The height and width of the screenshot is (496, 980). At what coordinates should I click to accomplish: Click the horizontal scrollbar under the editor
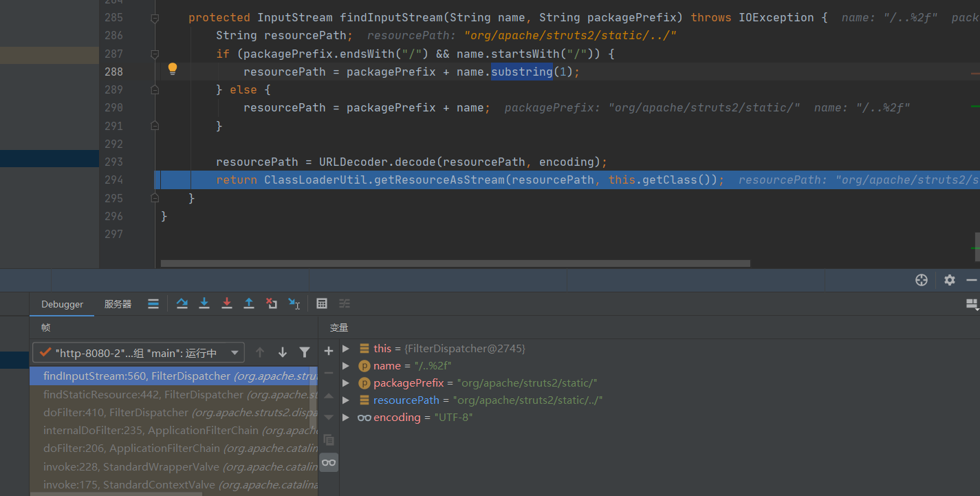coord(455,263)
